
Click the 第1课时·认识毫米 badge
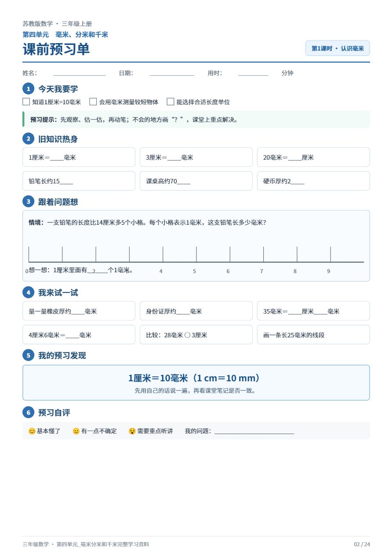338,48
